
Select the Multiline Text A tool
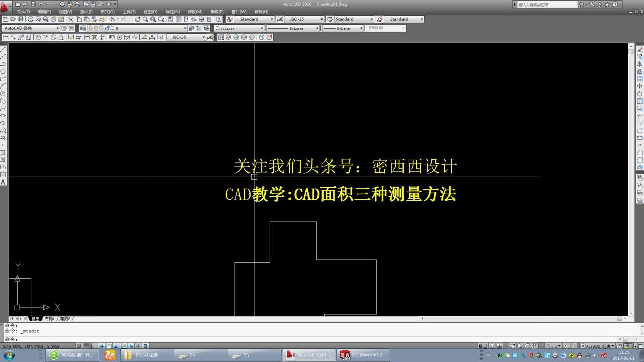3,182
